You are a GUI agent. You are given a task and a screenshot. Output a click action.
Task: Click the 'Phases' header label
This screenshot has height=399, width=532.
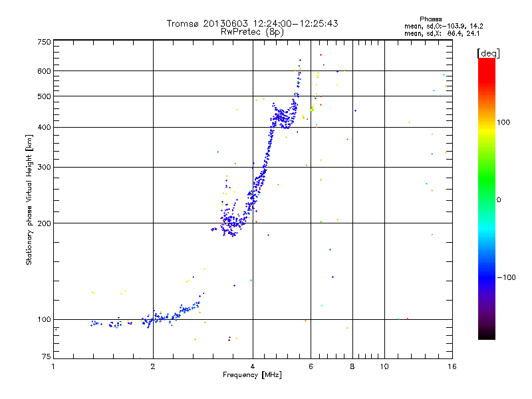430,19
